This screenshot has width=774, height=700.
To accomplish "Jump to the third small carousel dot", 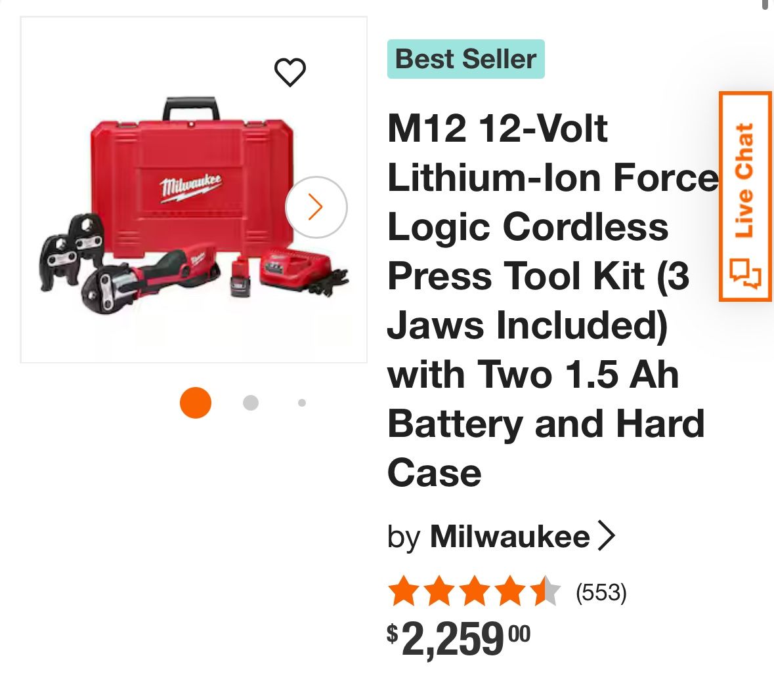I will tap(301, 403).
